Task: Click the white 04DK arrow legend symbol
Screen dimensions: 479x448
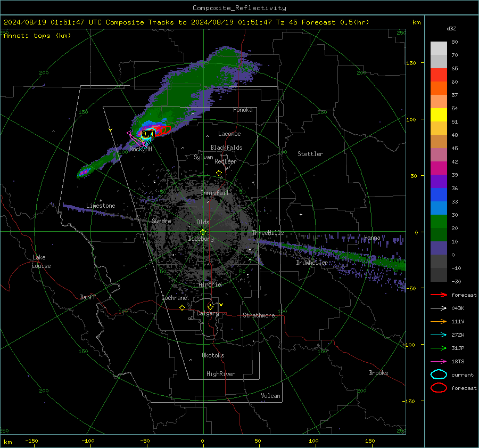Action: [439, 308]
